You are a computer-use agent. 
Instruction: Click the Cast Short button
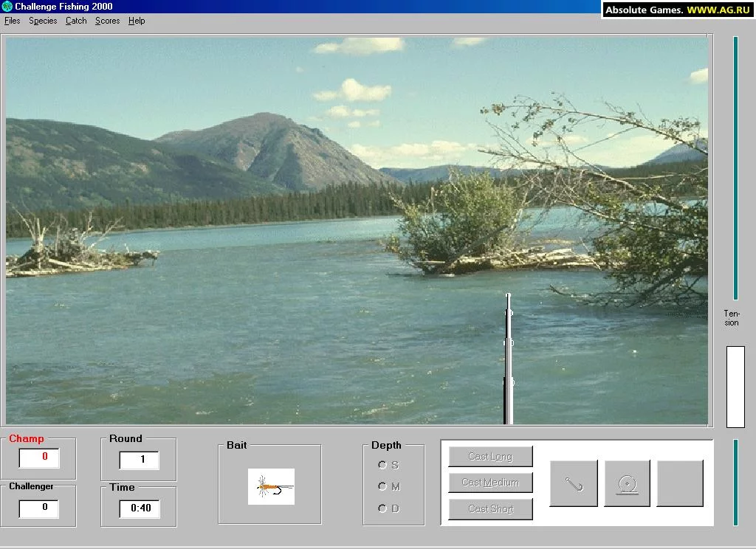(490, 508)
